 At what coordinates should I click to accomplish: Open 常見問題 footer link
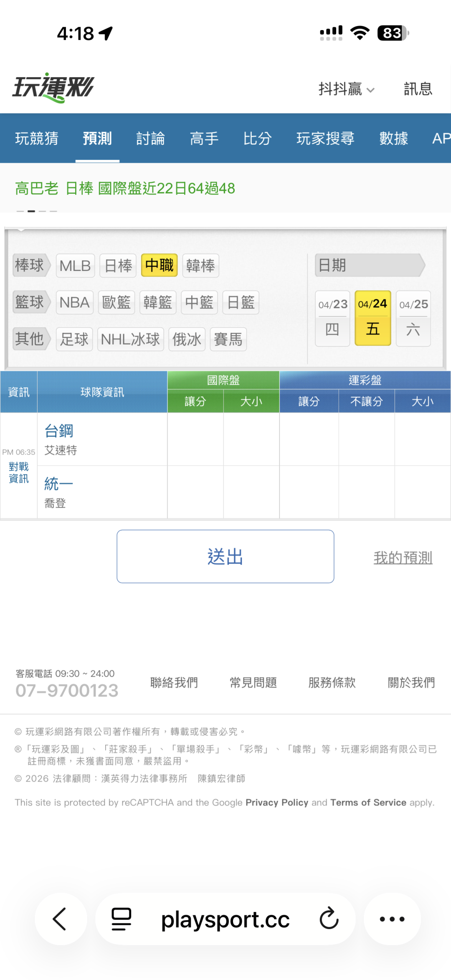tap(253, 683)
